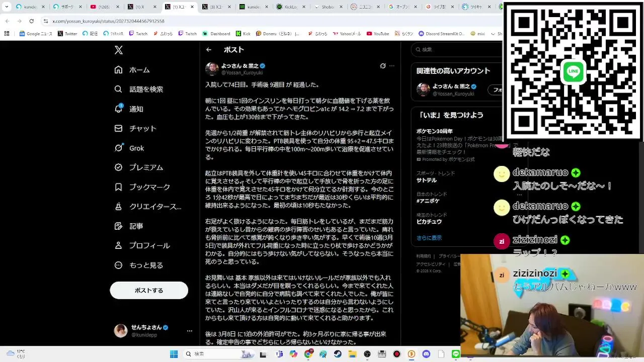
Task: Click the X logo in the sidebar
Action: click(119, 50)
